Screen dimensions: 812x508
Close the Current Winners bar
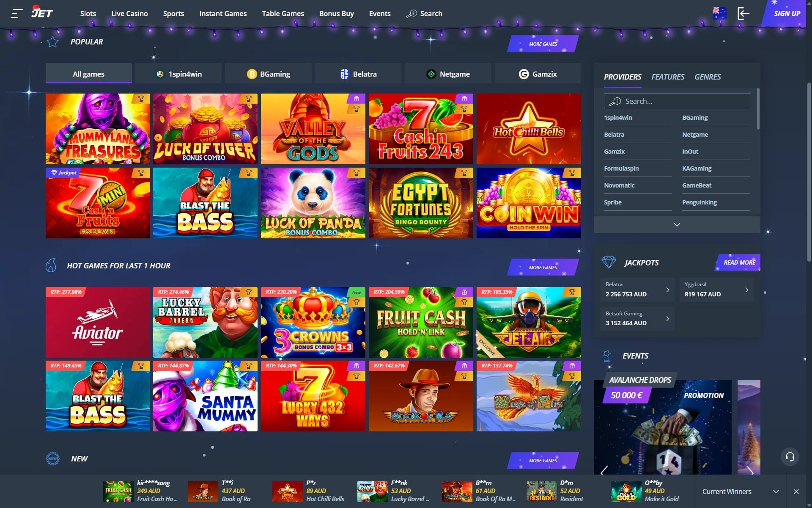pyautogui.click(x=796, y=491)
